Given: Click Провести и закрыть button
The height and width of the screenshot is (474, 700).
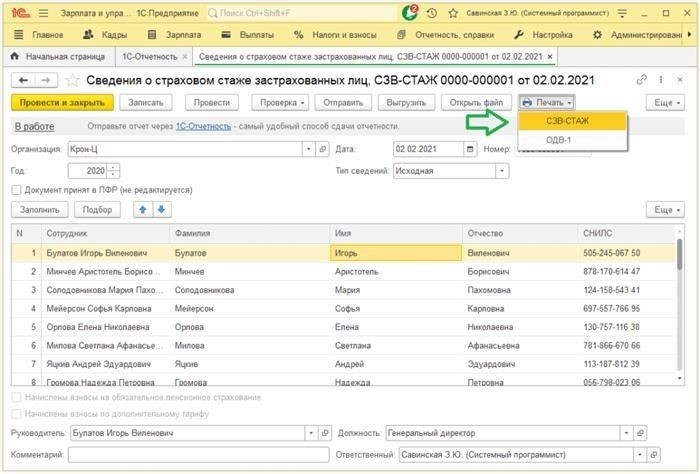Looking at the screenshot, I should 62,103.
